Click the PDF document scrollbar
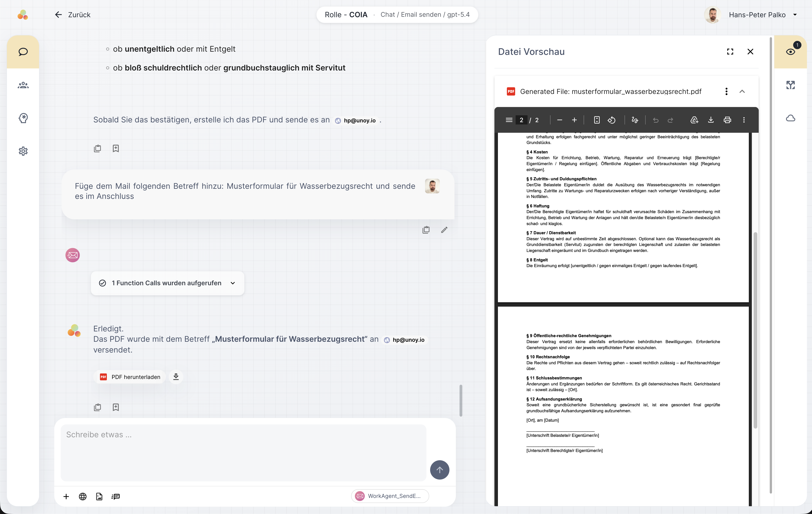The image size is (812, 514). pos(755,330)
